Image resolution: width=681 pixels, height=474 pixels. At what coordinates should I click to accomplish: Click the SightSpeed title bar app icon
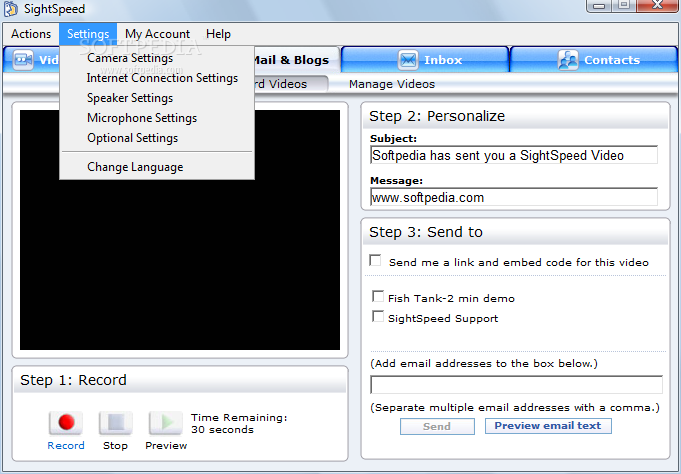(x=11, y=9)
